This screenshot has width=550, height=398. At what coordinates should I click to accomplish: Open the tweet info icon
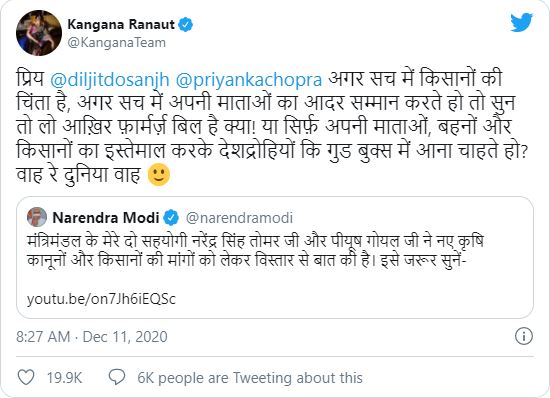(x=524, y=336)
